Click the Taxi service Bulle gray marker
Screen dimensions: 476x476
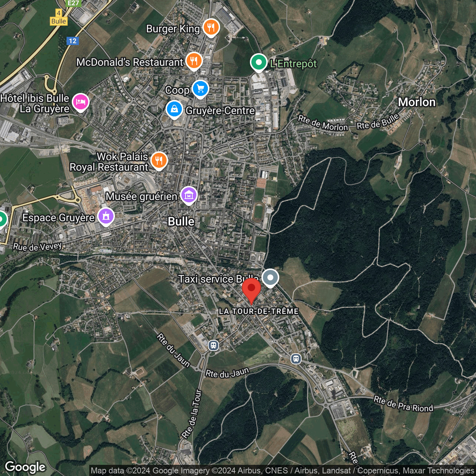pos(270,278)
